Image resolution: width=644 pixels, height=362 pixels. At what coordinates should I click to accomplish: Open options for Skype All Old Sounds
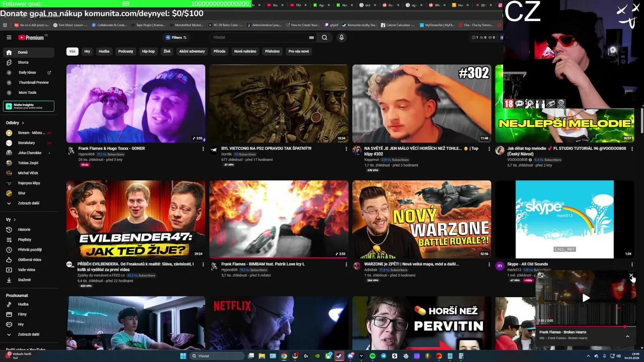click(x=632, y=264)
